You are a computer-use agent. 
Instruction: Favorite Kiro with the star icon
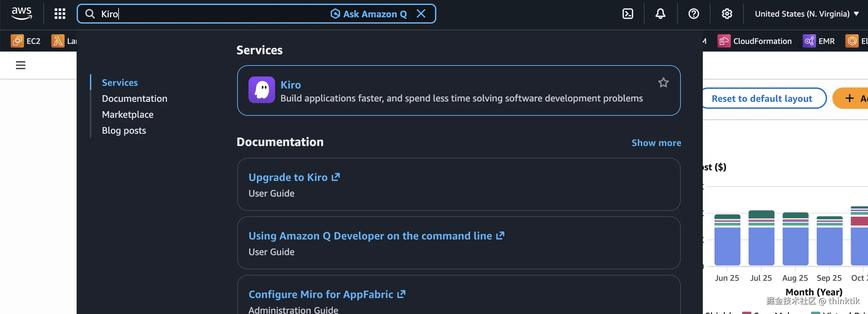(663, 82)
